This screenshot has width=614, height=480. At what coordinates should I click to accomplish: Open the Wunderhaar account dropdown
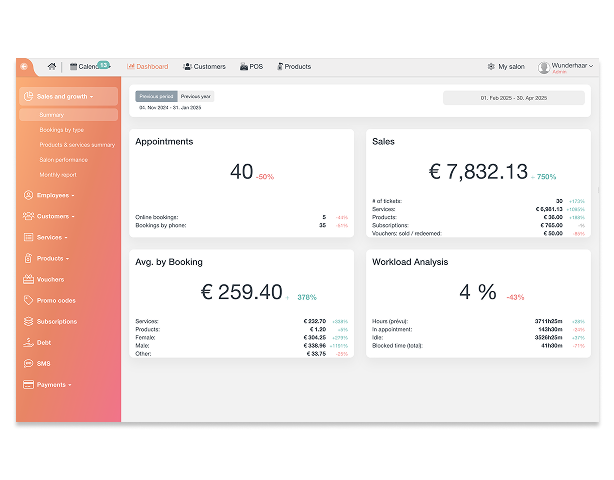[x=572, y=67]
